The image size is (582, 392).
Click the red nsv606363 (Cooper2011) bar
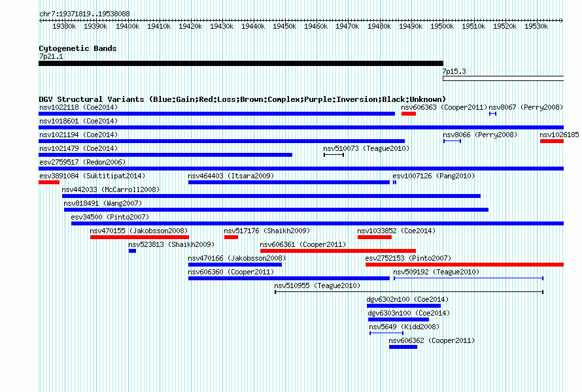409,114
